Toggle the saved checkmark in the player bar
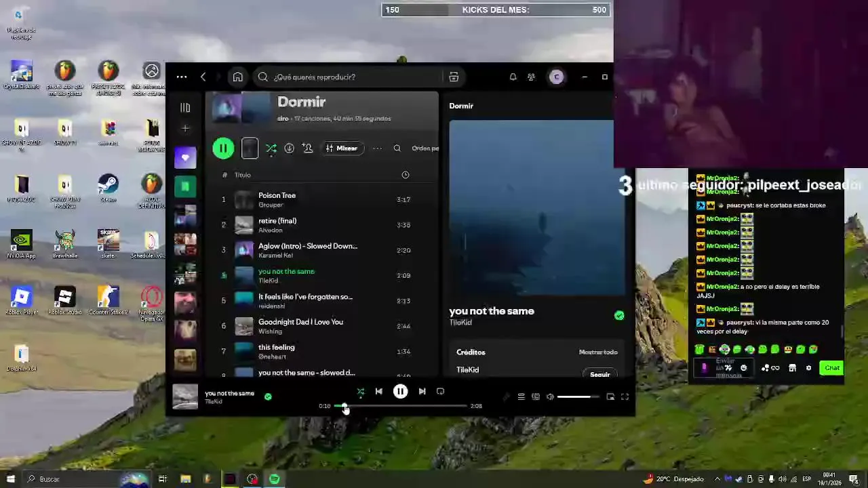The width and height of the screenshot is (868, 488). tap(268, 396)
